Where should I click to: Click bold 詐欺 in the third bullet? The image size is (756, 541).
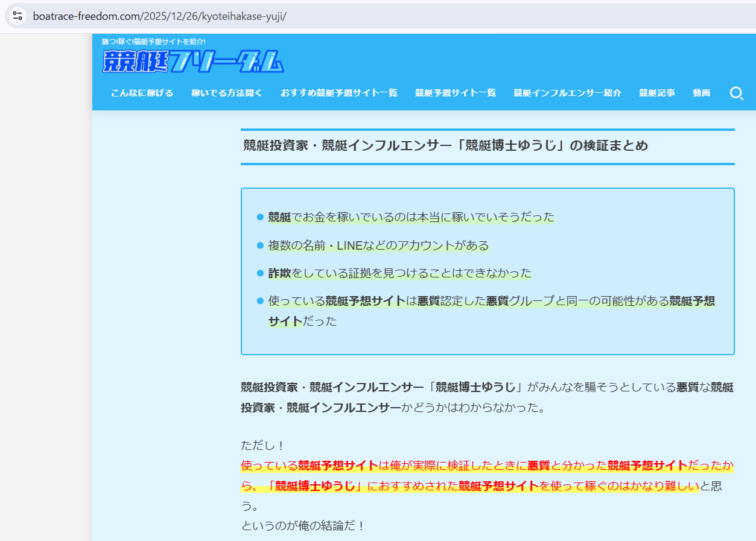[279, 273]
